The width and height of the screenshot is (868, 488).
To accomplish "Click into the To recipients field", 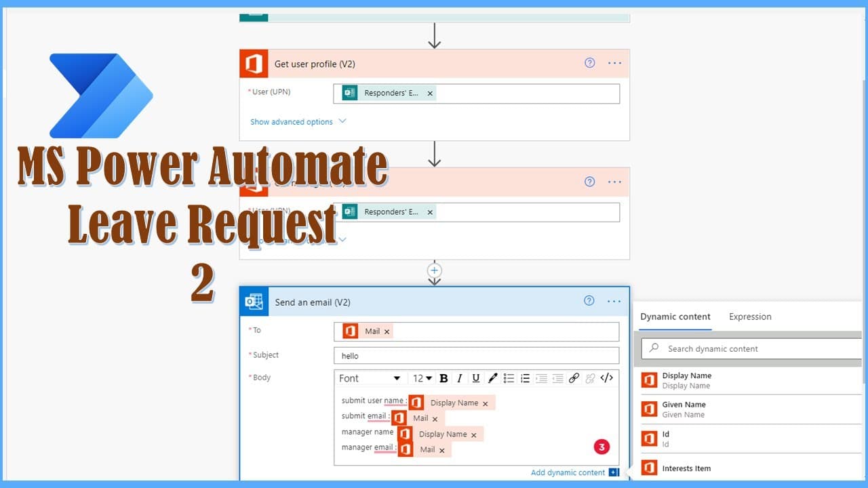I will [x=476, y=331].
